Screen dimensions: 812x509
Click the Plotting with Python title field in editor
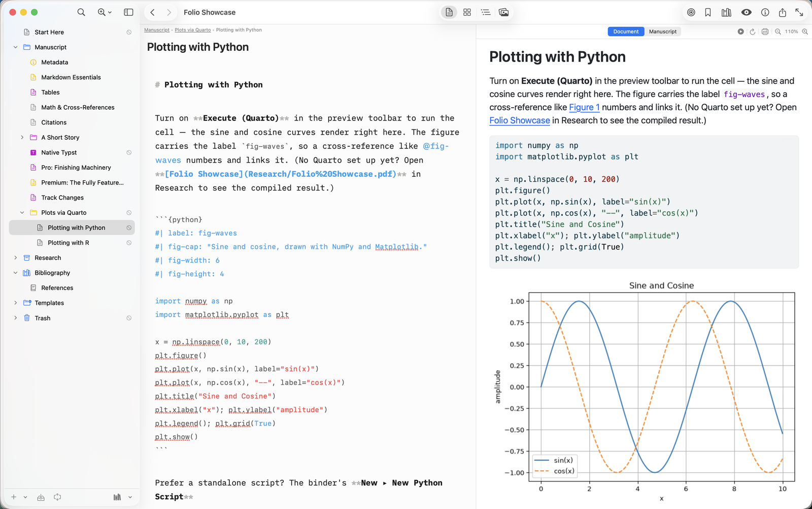coord(198,47)
